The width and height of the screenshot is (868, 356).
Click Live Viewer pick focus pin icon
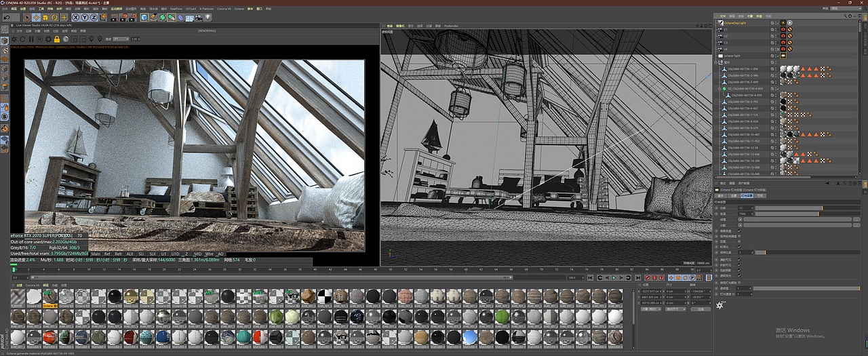91,39
